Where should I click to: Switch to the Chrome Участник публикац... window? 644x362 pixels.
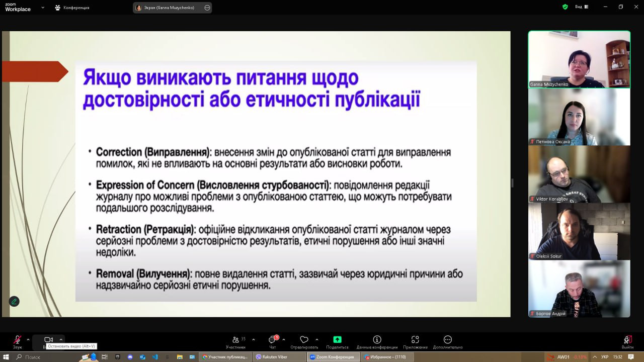click(225, 356)
